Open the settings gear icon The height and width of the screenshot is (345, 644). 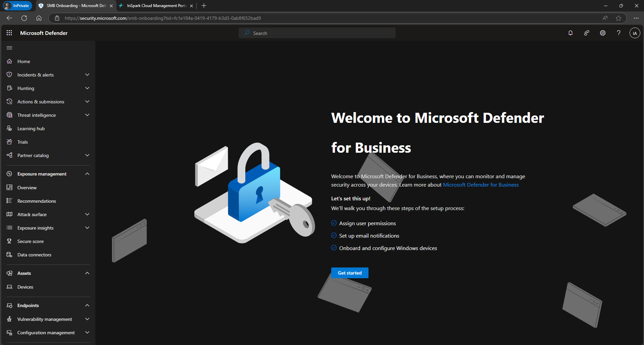pyautogui.click(x=603, y=33)
